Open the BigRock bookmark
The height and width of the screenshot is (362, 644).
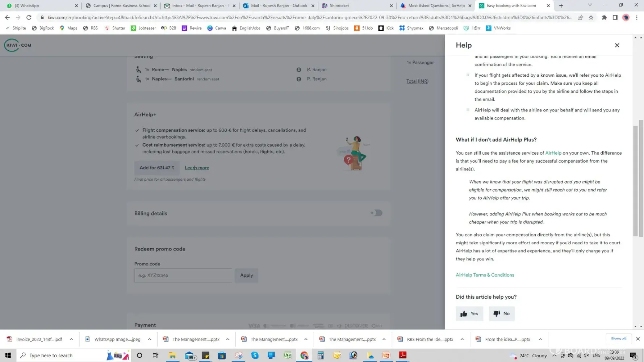tap(43, 28)
